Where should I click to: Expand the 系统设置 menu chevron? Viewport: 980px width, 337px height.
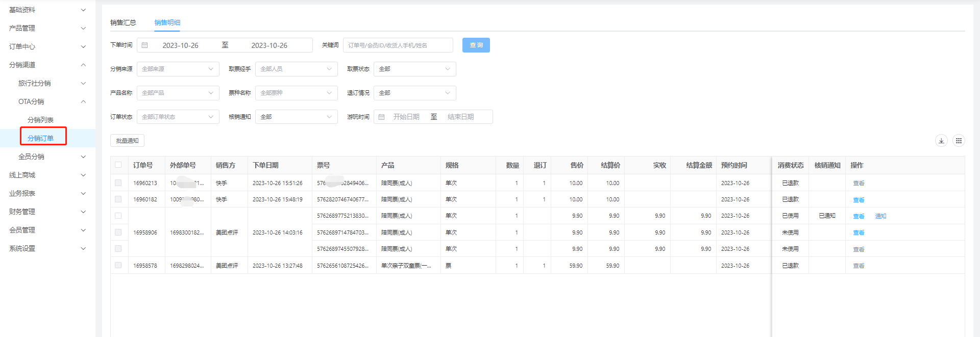[x=83, y=248]
